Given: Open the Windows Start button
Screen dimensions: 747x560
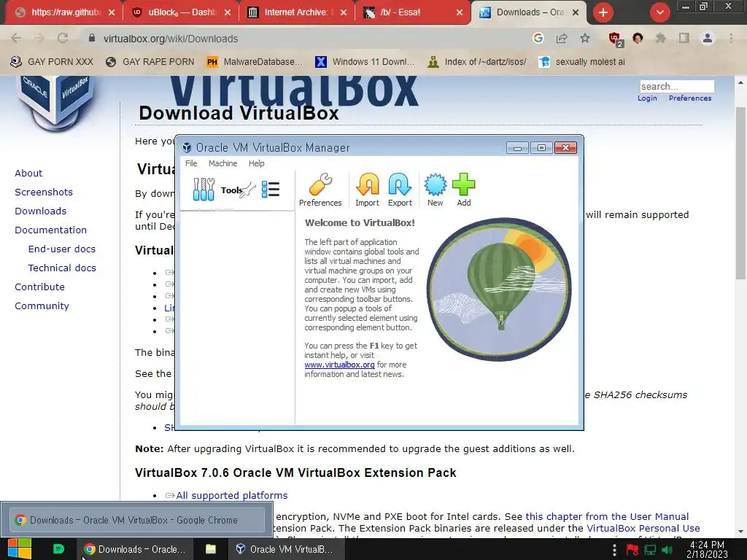Looking at the screenshot, I should [20, 549].
